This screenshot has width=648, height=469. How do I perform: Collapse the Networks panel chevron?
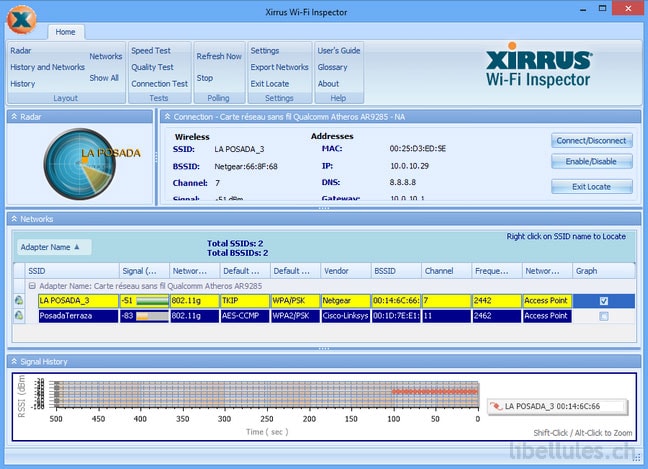pos(14,219)
